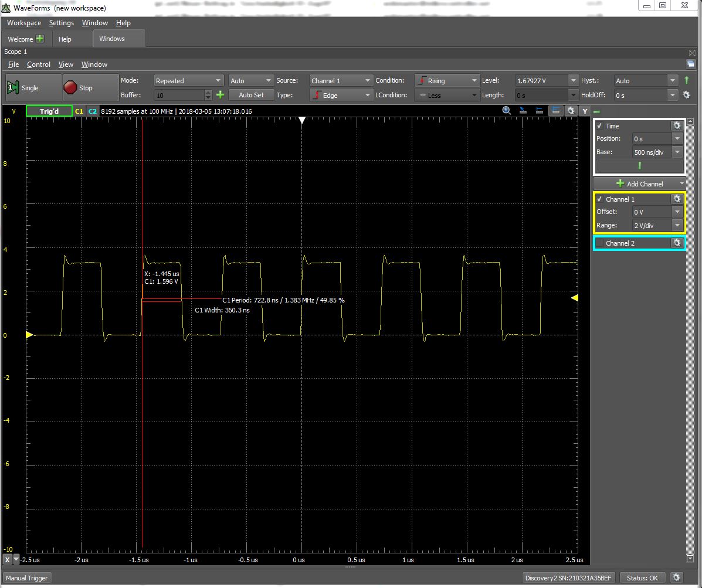Open the Condition dropdown showing Rising
The width and height of the screenshot is (702, 588).
[446, 80]
